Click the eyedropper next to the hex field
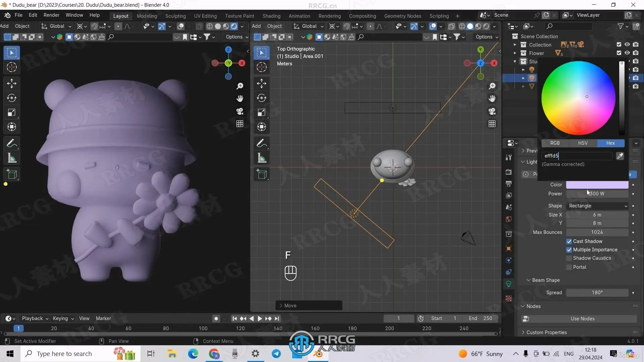Image resolution: width=644 pixels, height=362 pixels. 620,156
